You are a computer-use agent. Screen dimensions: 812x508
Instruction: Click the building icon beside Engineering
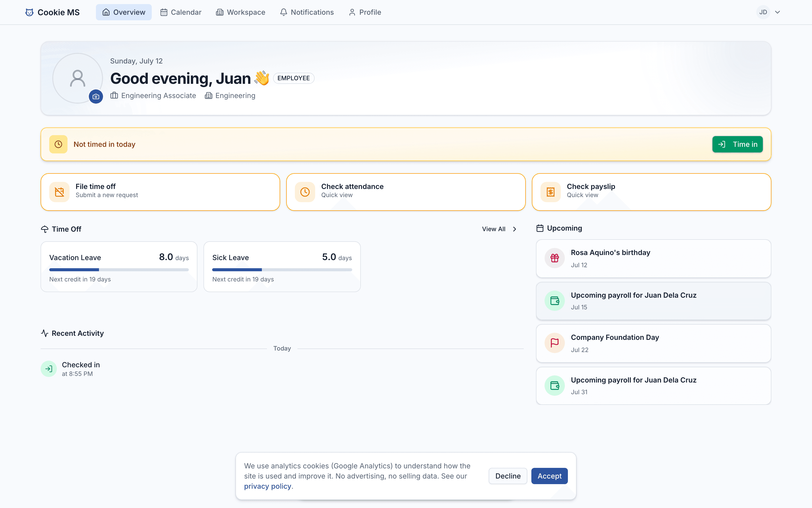point(208,96)
